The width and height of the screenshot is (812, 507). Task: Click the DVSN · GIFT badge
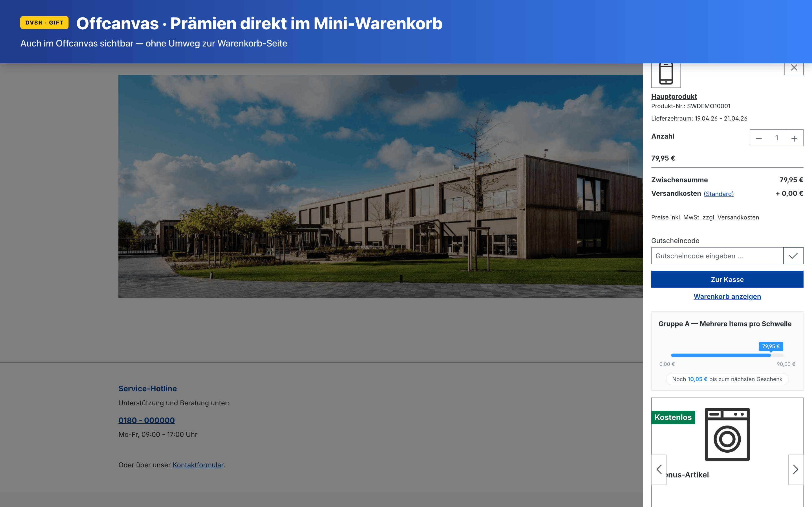point(44,23)
